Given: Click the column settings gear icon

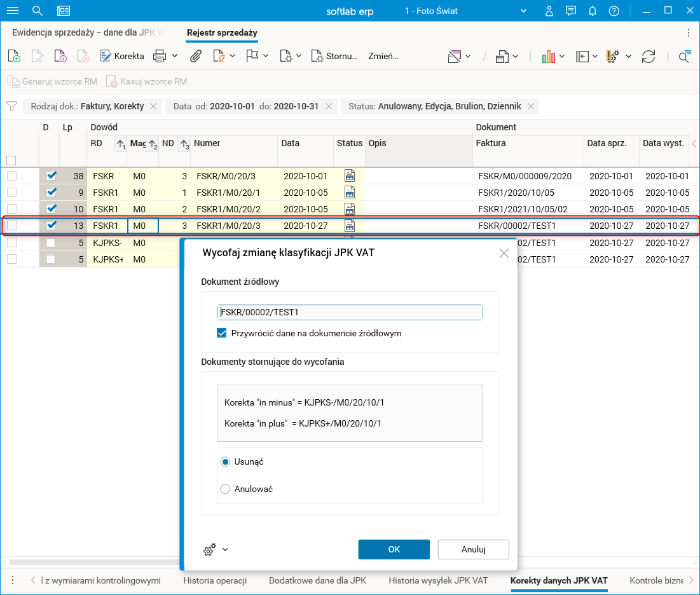Looking at the screenshot, I should 613,57.
